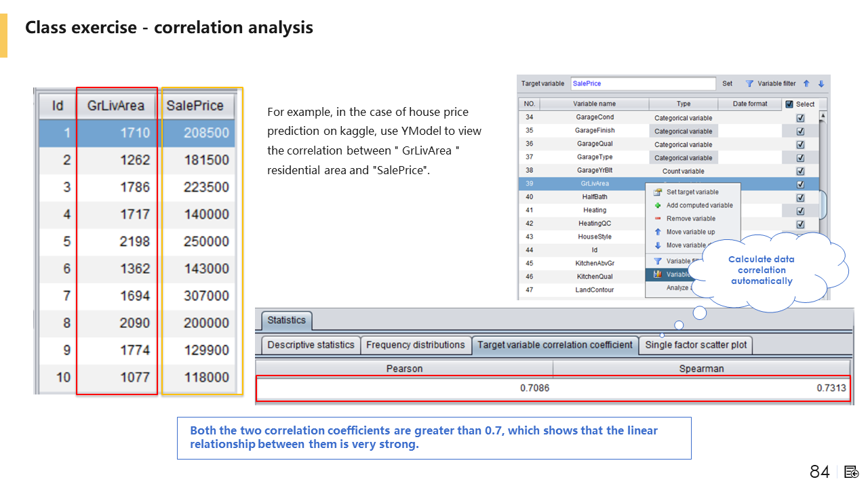Uncheck the GarageCond row checkbox
The width and height of the screenshot is (868, 488).
pyautogui.click(x=800, y=118)
